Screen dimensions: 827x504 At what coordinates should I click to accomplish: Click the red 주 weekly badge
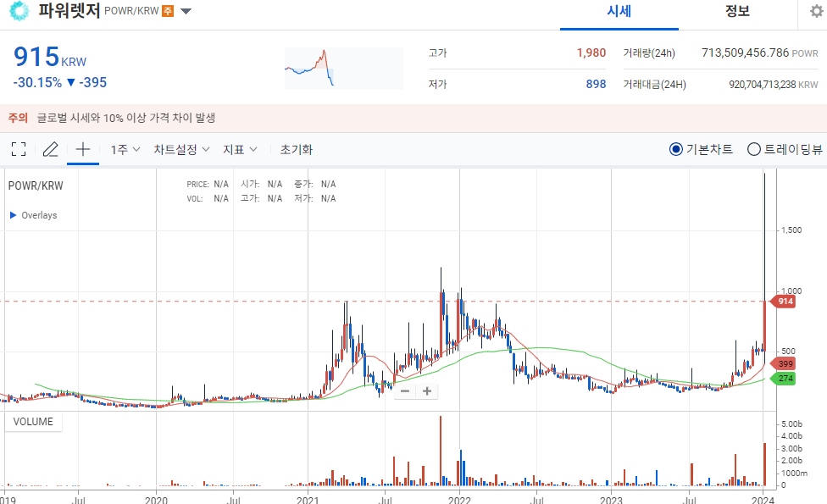(x=169, y=11)
